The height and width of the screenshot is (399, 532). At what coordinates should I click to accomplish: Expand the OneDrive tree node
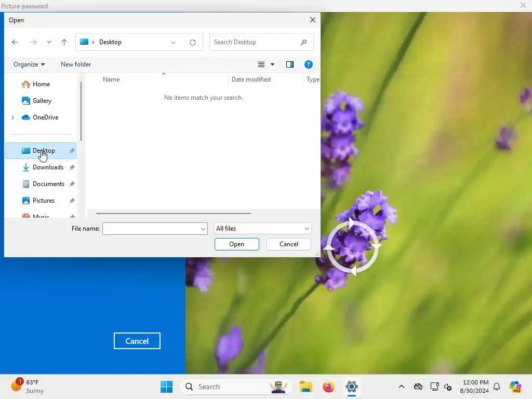point(13,117)
